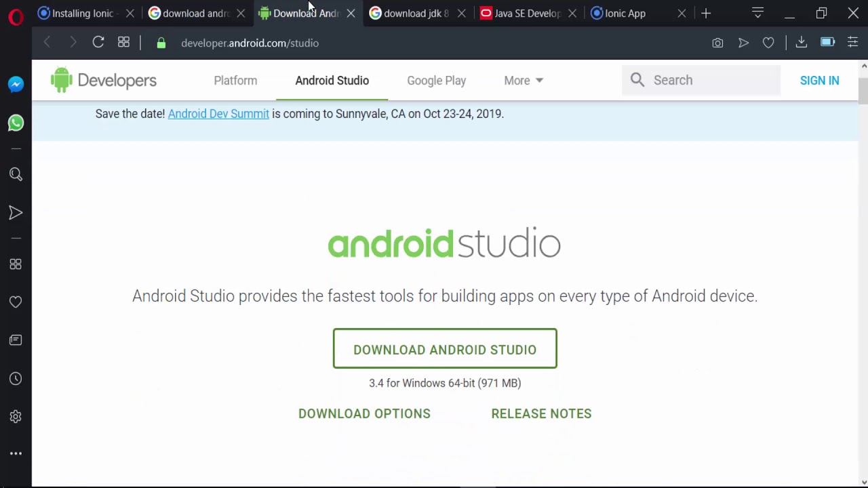868x488 pixels.
Task: Open Speed Dial start page button in toolbar
Action: pyautogui.click(x=123, y=42)
